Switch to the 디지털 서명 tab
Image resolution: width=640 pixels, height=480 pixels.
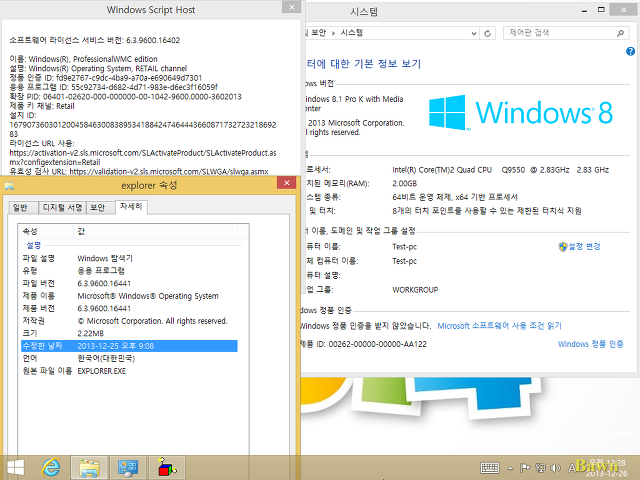click(62, 208)
